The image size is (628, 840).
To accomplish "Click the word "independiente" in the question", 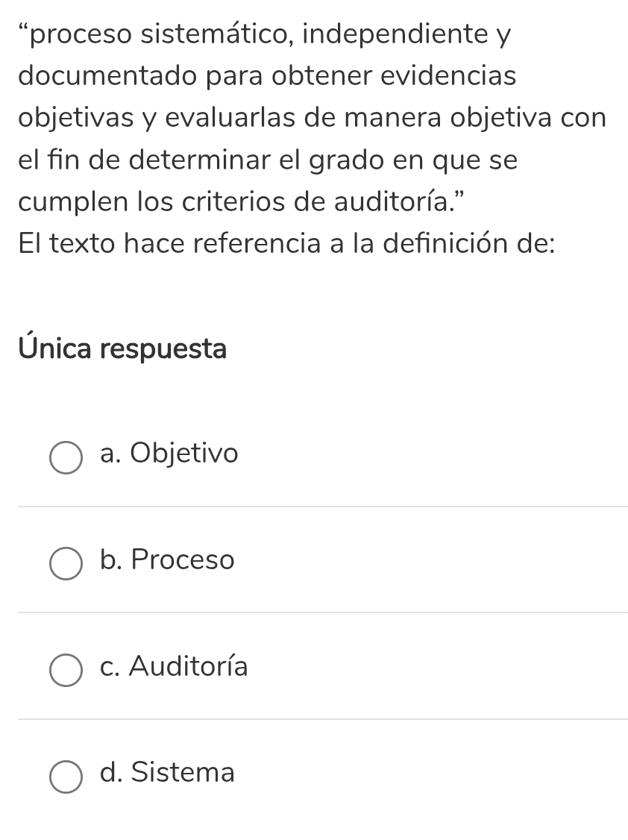I will 392,34.
